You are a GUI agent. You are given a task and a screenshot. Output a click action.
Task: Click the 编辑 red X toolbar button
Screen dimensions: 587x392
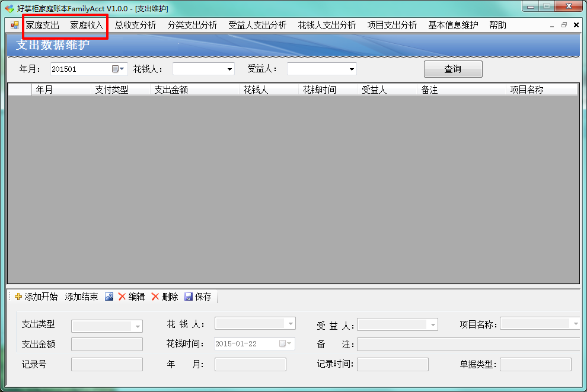[132, 297]
